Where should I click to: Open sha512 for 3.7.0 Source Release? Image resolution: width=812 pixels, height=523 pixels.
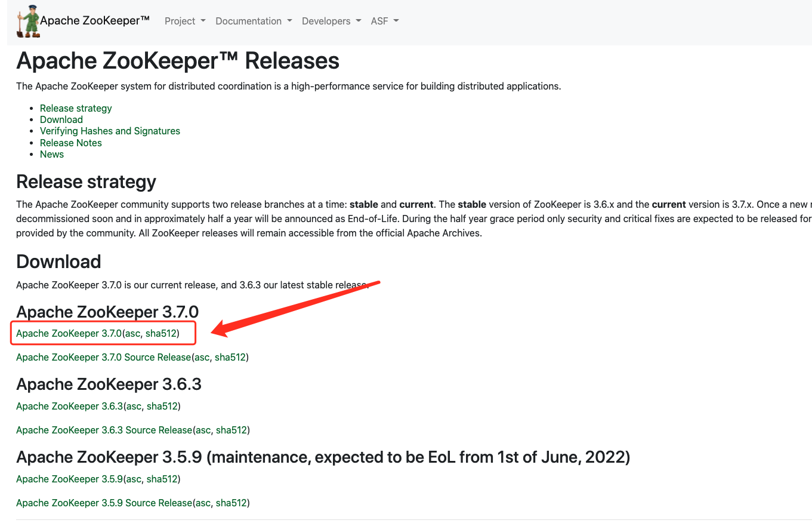[x=230, y=357]
